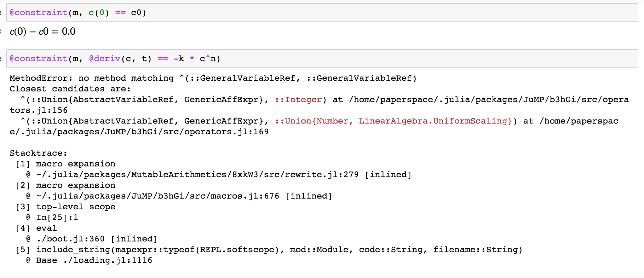Click the code cell with @deriv(c, t)
The width and height of the screenshot is (644, 278).
pos(322,59)
